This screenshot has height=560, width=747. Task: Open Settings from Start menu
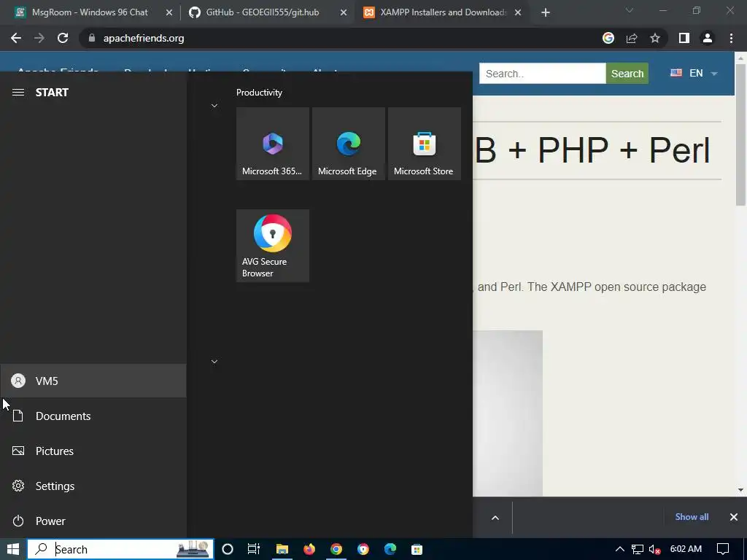pos(93,486)
